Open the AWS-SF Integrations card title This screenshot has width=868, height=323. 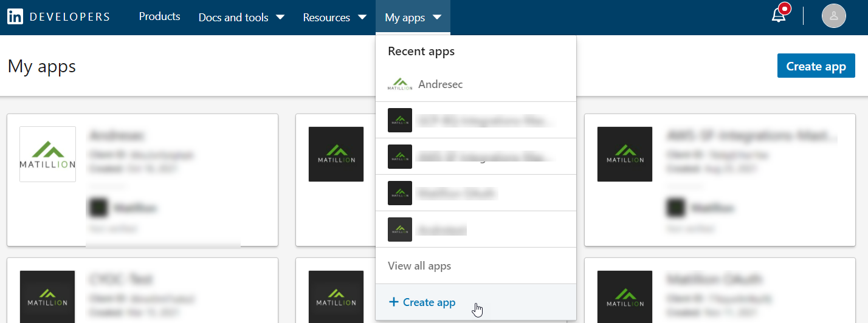coord(751,135)
